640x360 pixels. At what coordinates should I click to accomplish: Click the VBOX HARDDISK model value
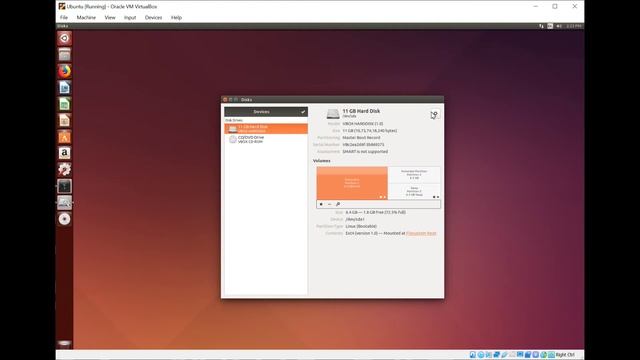coord(363,124)
